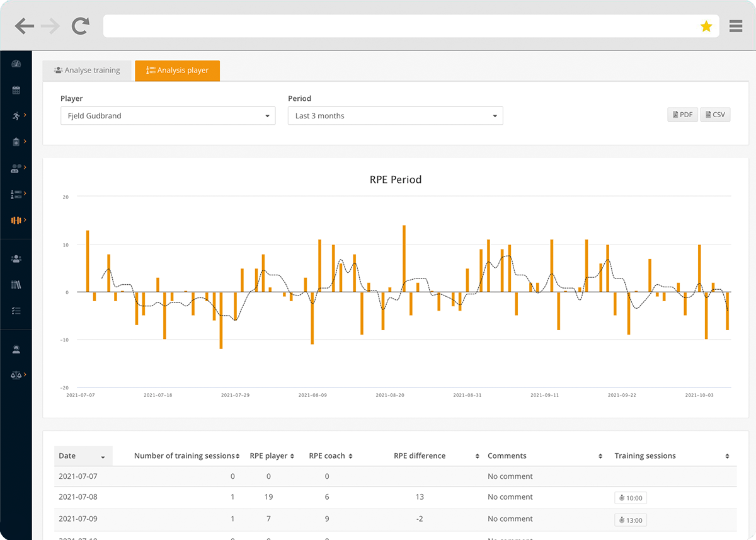This screenshot has height=540, width=756.
Task: Click the browser back arrow
Action: tap(25, 26)
